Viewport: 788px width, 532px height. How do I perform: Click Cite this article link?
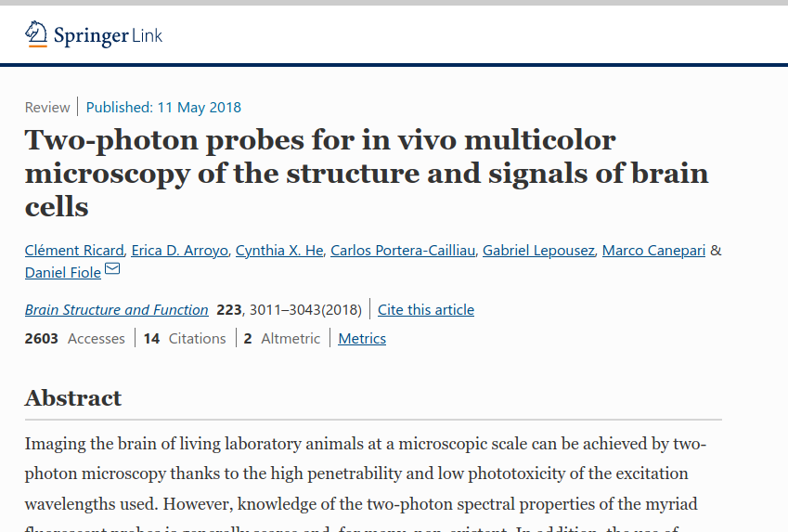426,310
